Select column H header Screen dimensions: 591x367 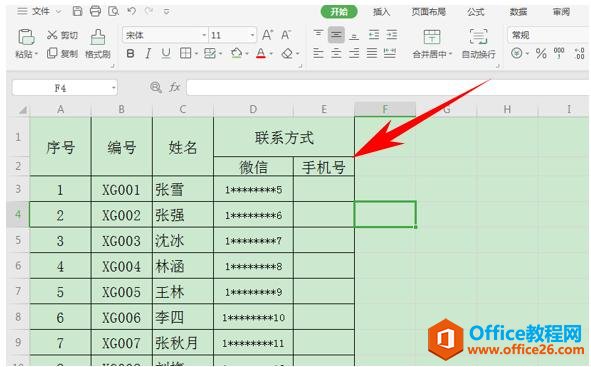[507, 109]
